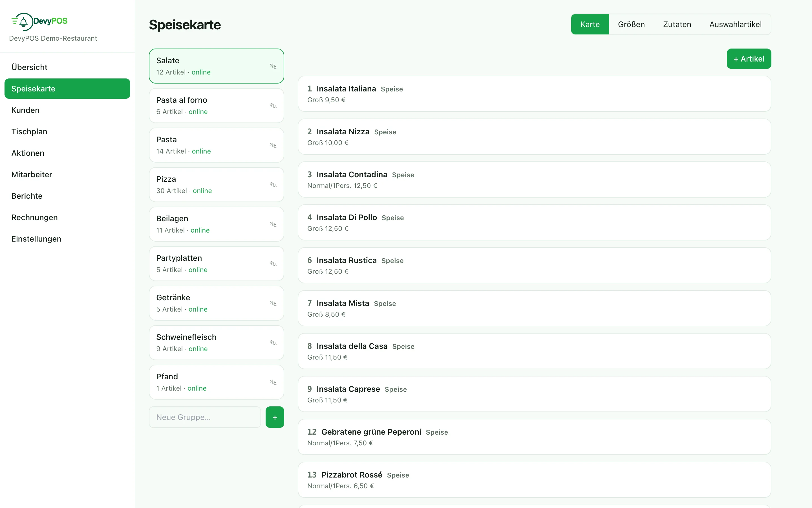Click the DevyPOS bell logo
Screen dimensions: 812x508
pos(39,21)
